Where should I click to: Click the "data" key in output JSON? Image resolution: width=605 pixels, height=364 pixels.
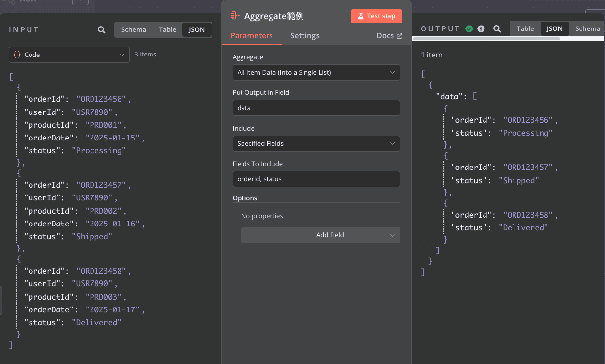pyautogui.click(x=450, y=96)
